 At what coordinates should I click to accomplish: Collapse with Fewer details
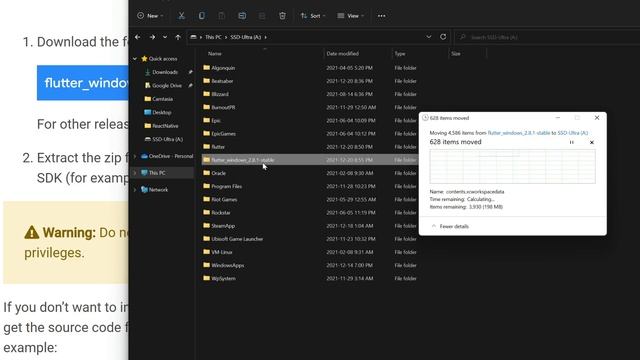click(450, 226)
